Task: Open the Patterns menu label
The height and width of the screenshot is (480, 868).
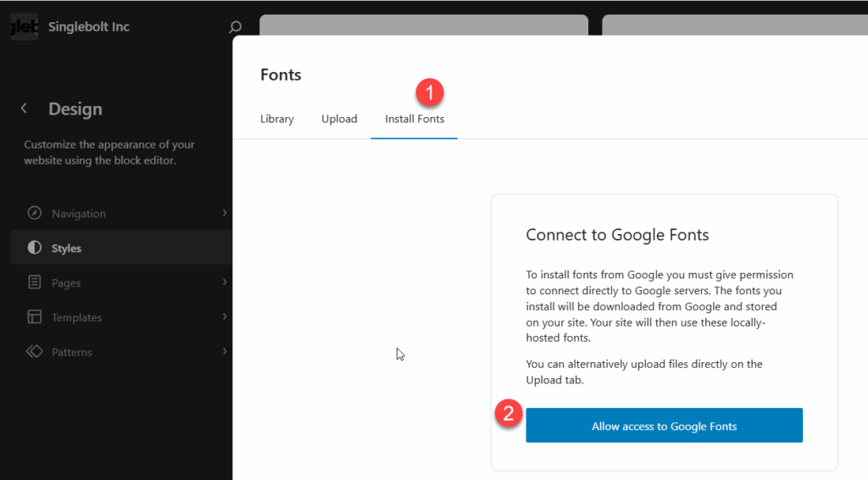Action: [72, 352]
